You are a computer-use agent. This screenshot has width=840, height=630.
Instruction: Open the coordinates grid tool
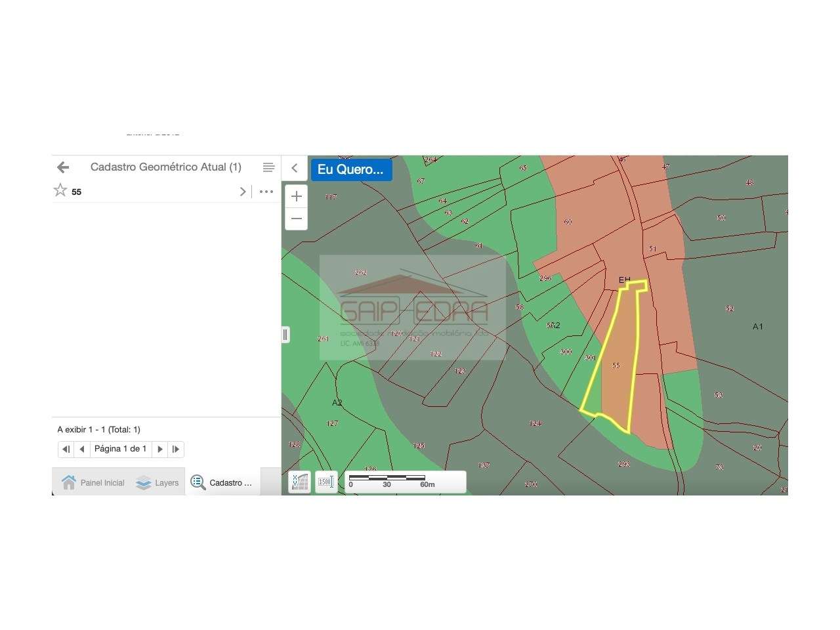pos(300,482)
